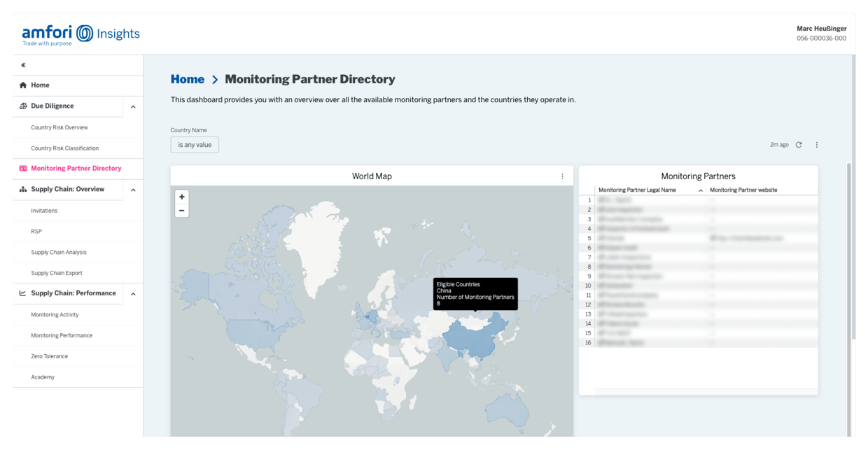
Task: Open the Supply Chain Export page
Action: 57,273
